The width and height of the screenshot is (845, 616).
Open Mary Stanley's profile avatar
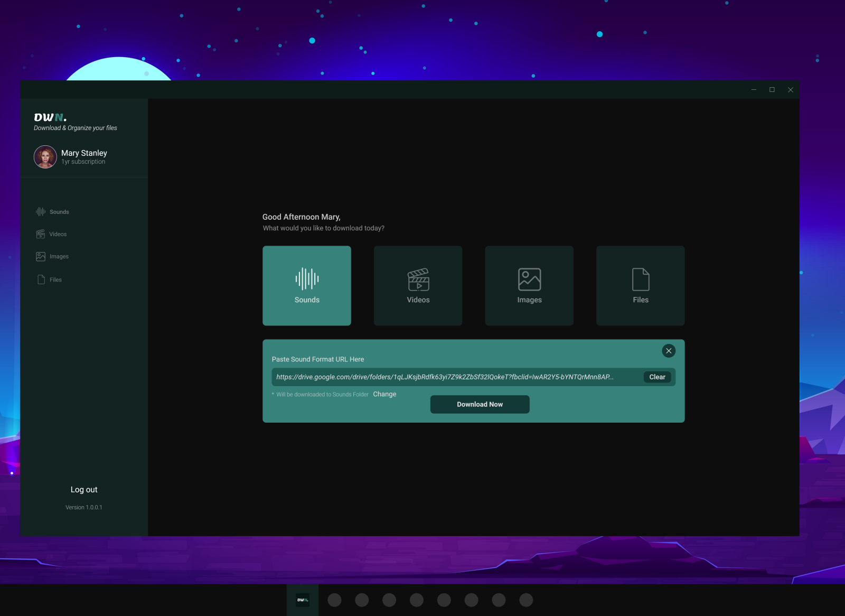click(45, 157)
